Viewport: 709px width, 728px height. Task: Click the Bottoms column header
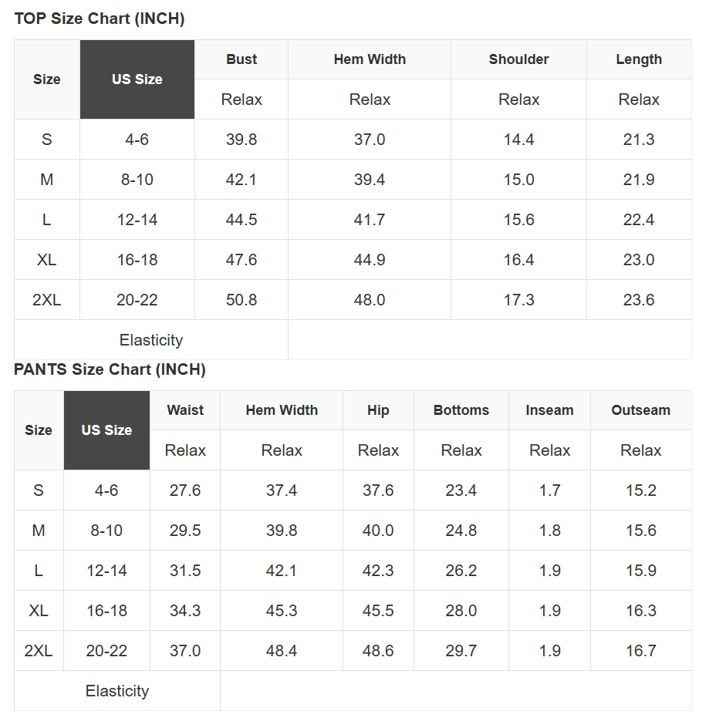click(x=461, y=410)
